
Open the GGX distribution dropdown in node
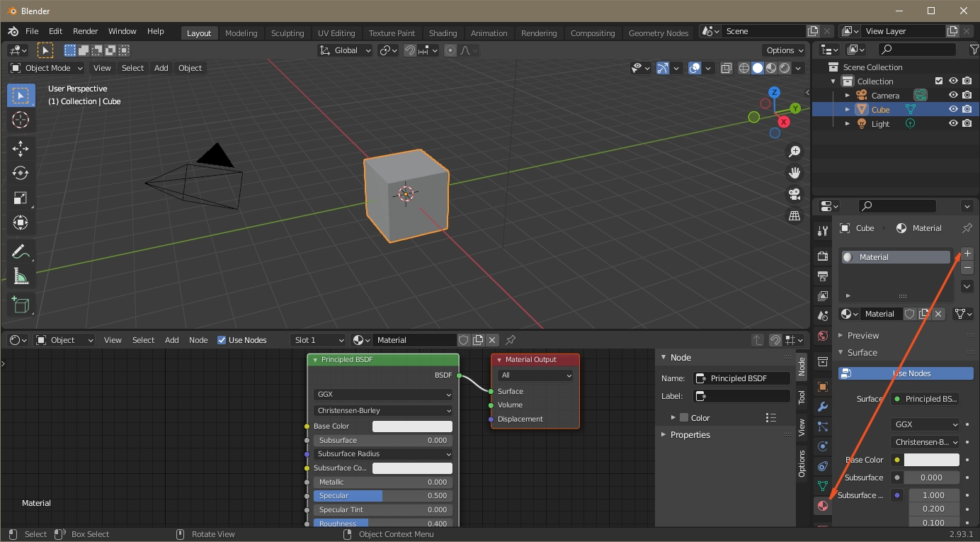[x=383, y=395]
